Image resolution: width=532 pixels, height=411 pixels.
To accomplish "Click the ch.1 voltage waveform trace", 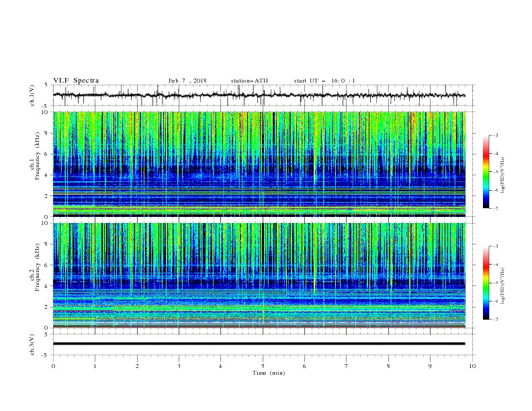I will (x=259, y=95).
